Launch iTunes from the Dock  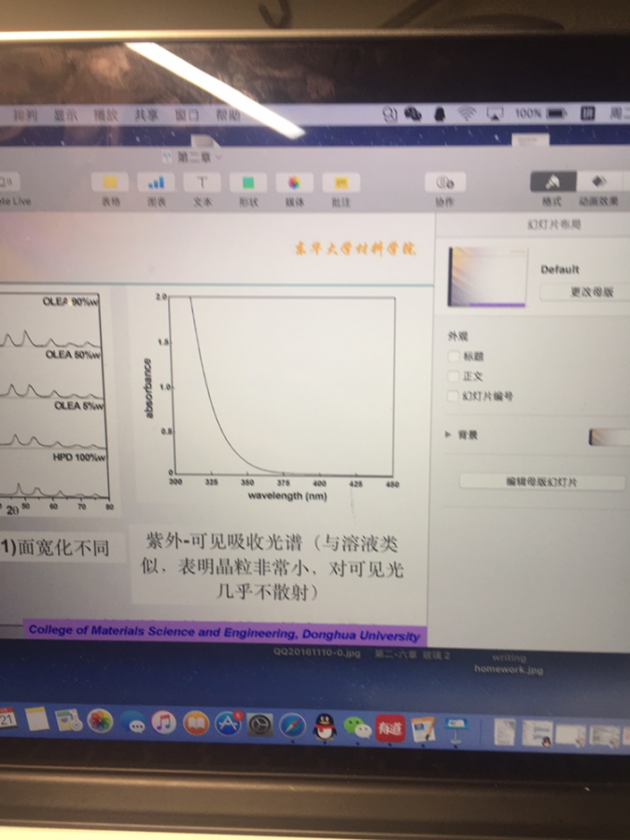(x=164, y=722)
